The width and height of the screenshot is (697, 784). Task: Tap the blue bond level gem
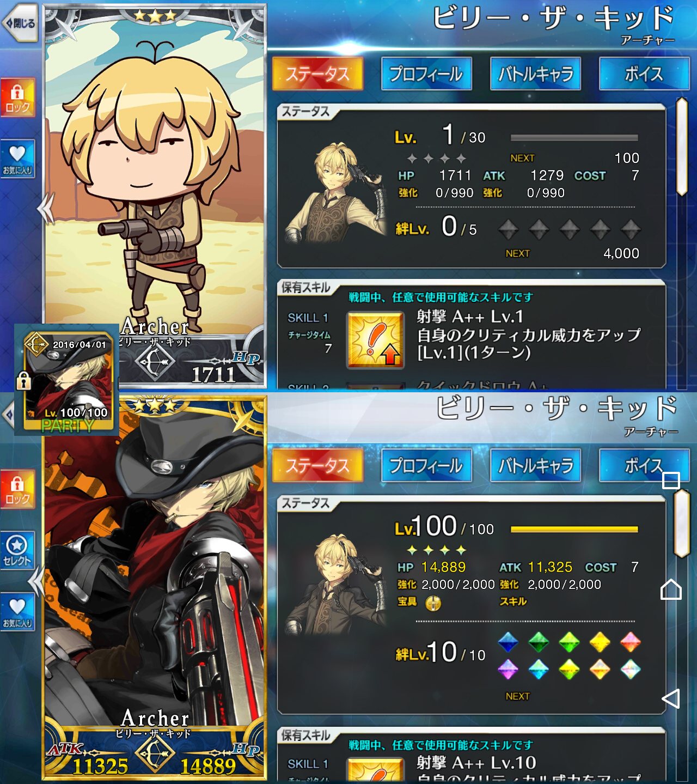[508, 642]
